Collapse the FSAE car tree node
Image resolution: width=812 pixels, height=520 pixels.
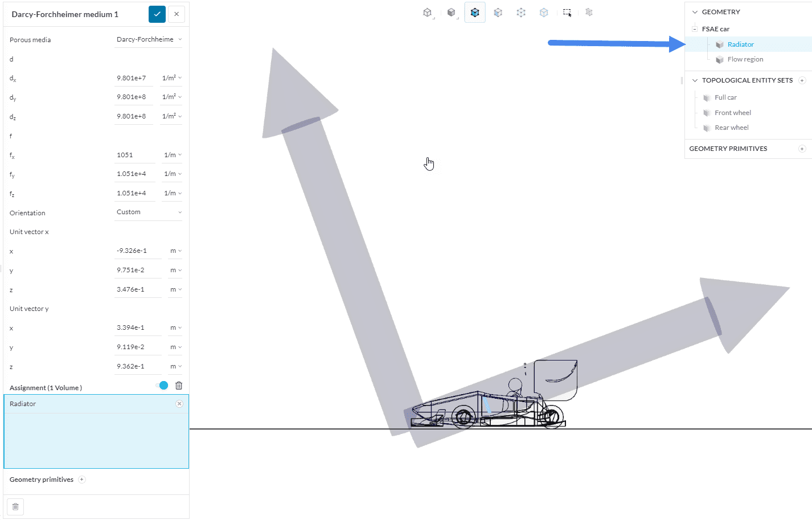point(695,29)
